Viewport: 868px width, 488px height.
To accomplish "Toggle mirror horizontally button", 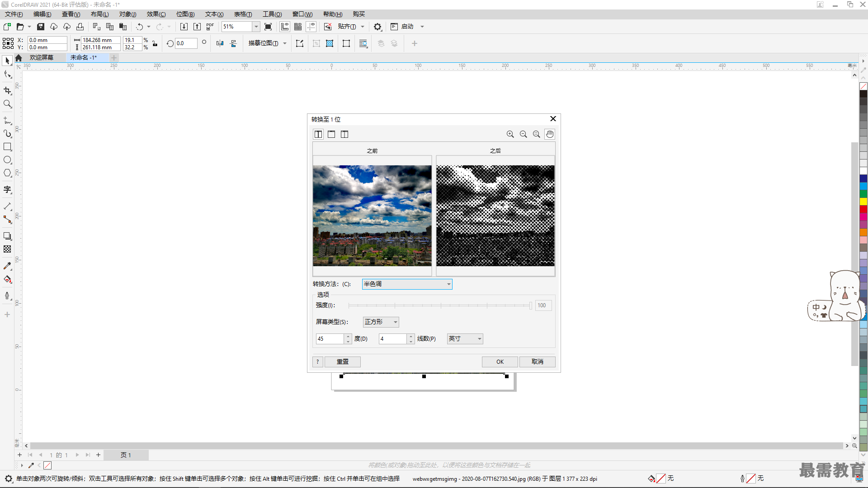I will coord(220,43).
